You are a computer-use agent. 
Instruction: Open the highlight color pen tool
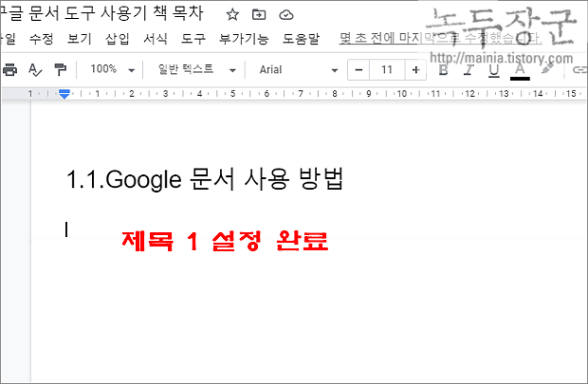pos(547,69)
